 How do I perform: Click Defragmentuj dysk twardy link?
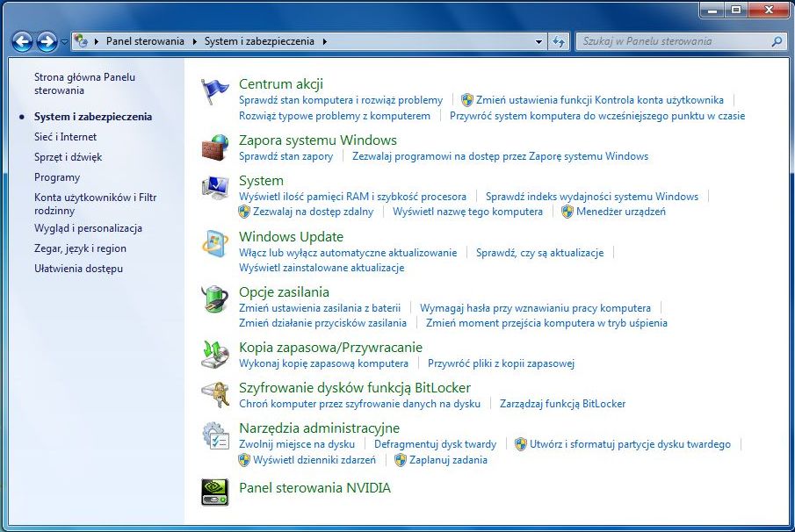[435, 444]
